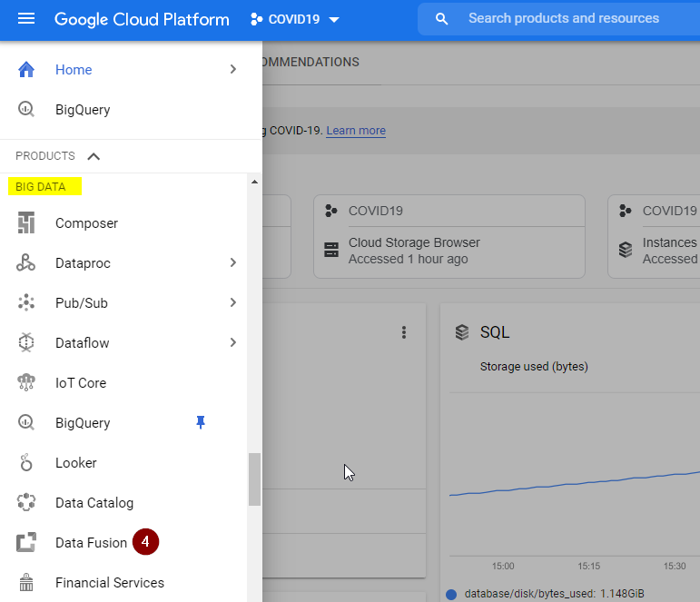Viewport: 700px width, 602px height.
Task: Click the Dataproc icon in sidebar
Action: click(26, 263)
